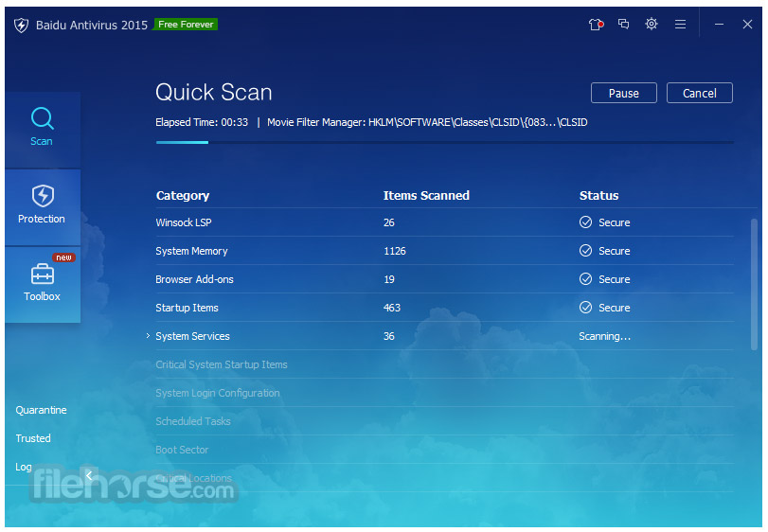768x532 pixels.
Task: Click the Elapsed Time 00:33 text
Action: [202, 122]
